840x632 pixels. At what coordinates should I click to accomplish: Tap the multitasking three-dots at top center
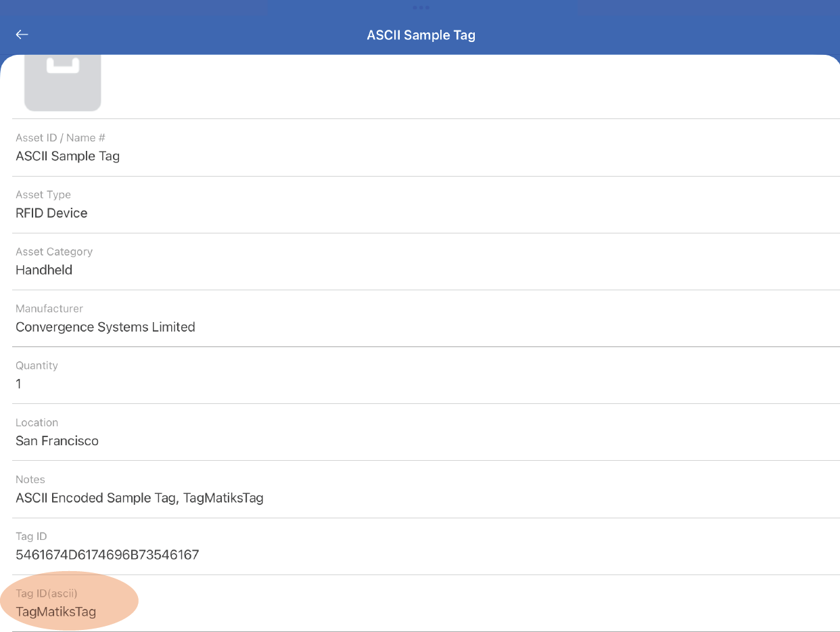click(x=421, y=7)
